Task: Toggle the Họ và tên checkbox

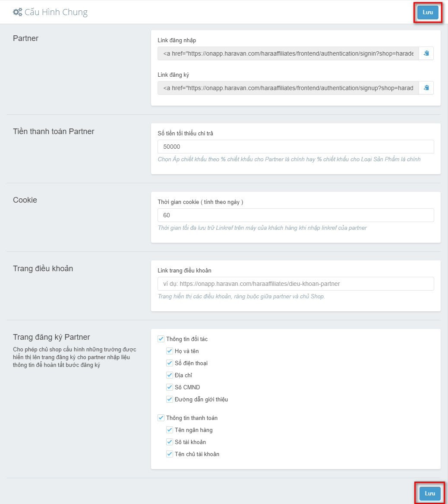Action: pyautogui.click(x=170, y=351)
